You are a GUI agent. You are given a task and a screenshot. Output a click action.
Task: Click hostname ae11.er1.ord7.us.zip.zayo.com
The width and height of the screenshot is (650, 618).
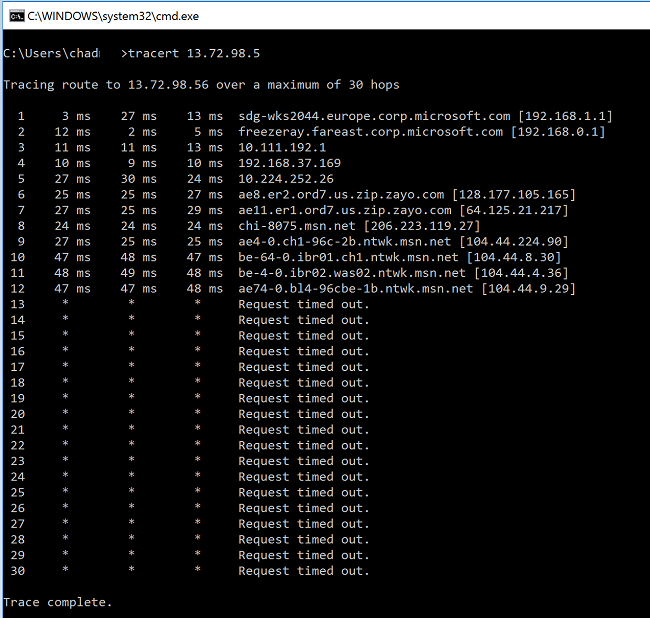pos(345,211)
